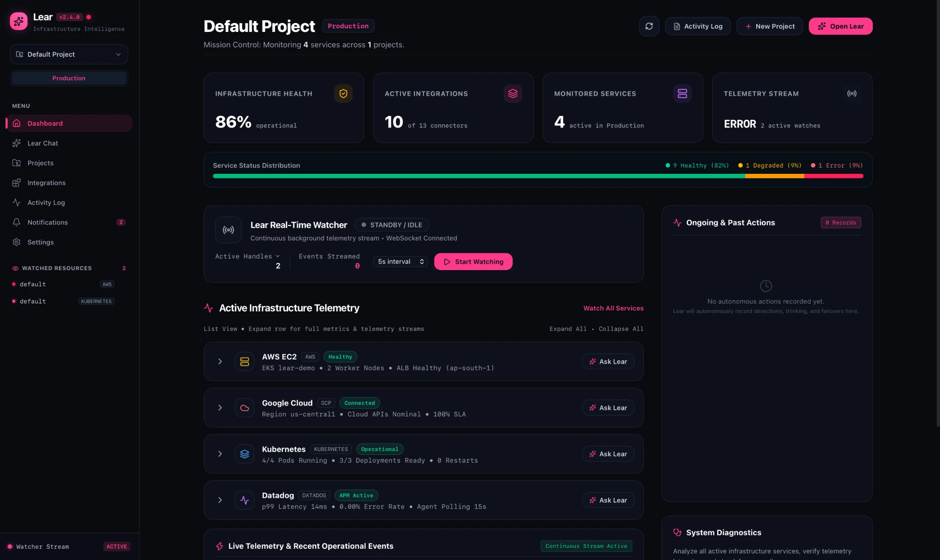Viewport: 940px width, 560px height.
Task: Open the Default Project selector dropdown
Action: click(x=69, y=54)
